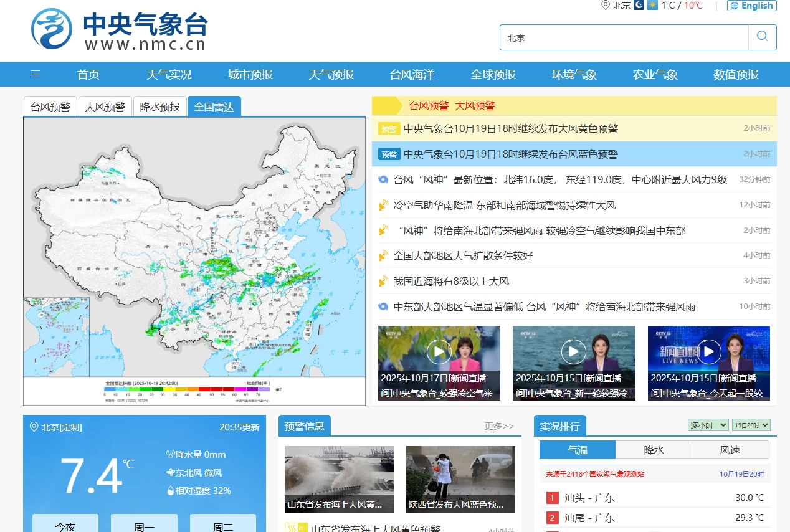Open the 山东省发布海上大风 warning thumbnail
Image resolution: width=790 pixels, height=532 pixels.
[339, 479]
